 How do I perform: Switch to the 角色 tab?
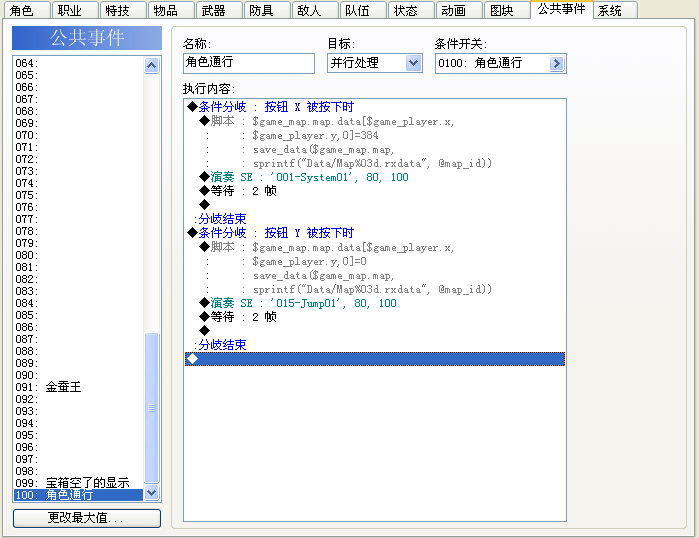click(26, 10)
